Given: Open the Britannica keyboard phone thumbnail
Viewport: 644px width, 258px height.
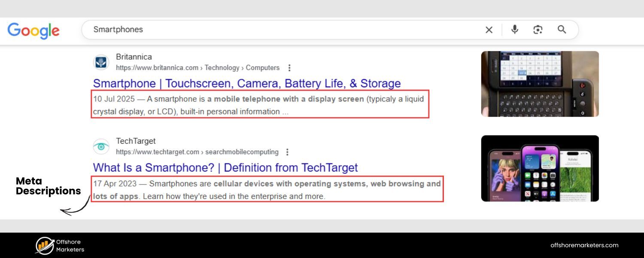Looking at the screenshot, I should [540, 84].
